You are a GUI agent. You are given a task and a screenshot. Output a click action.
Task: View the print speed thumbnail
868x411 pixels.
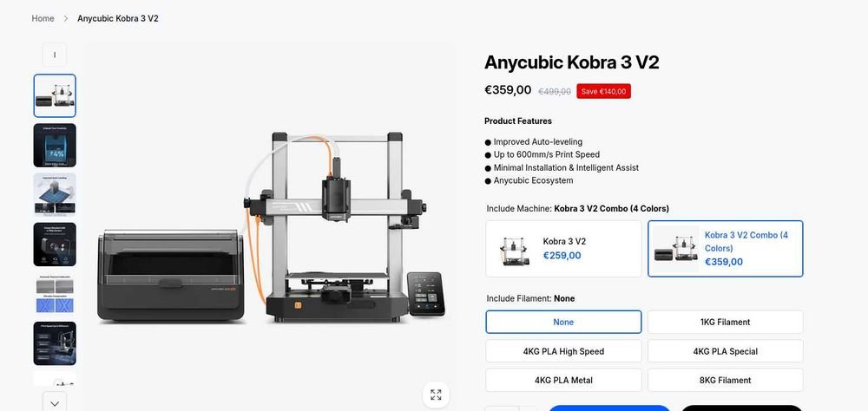coord(55,343)
